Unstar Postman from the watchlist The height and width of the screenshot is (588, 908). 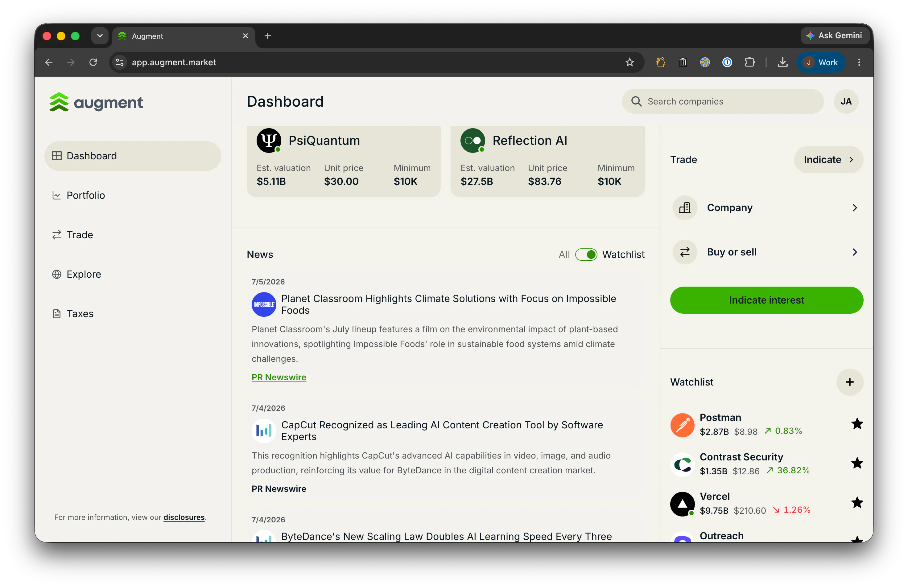(857, 424)
